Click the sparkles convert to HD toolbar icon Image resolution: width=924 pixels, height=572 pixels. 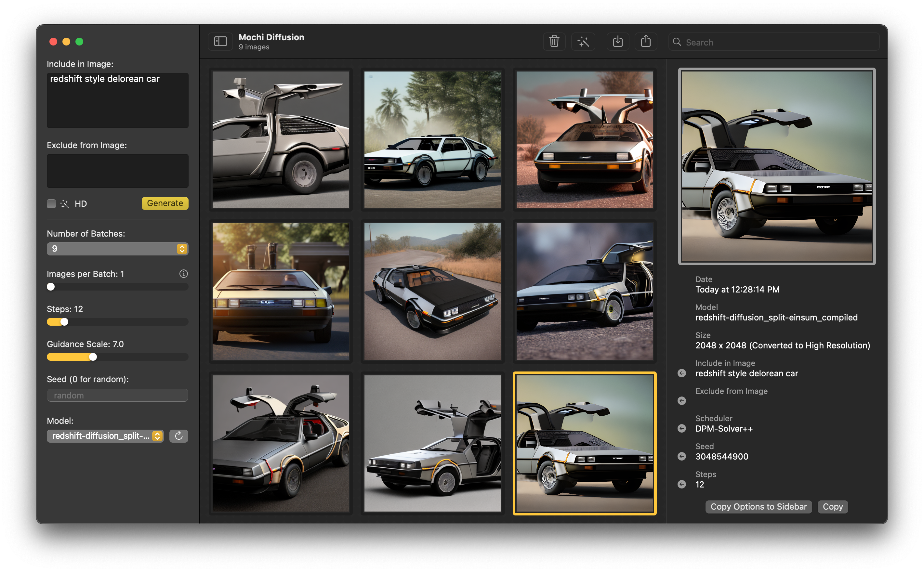click(583, 42)
